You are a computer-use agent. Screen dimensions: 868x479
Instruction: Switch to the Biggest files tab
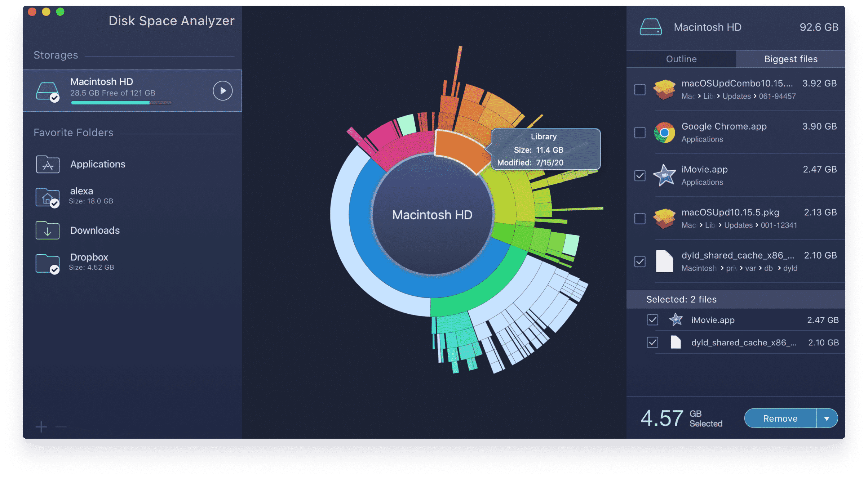pyautogui.click(x=790, y=59)
